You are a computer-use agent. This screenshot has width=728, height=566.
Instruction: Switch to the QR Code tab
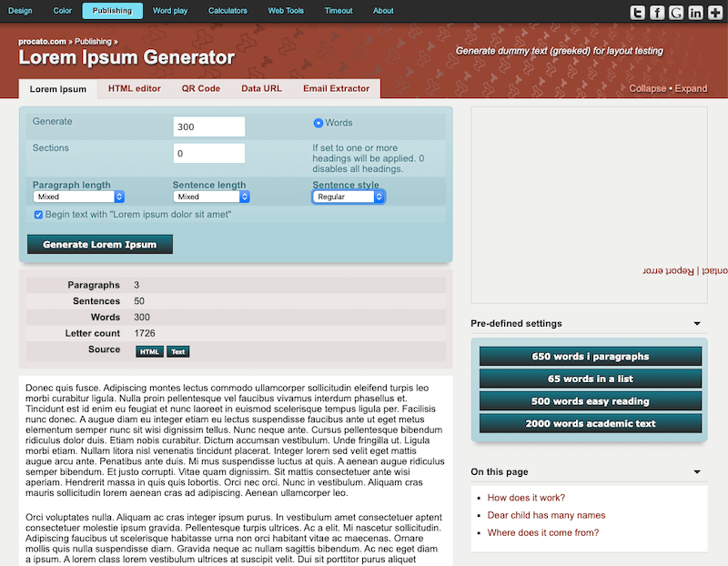[201, 88]
